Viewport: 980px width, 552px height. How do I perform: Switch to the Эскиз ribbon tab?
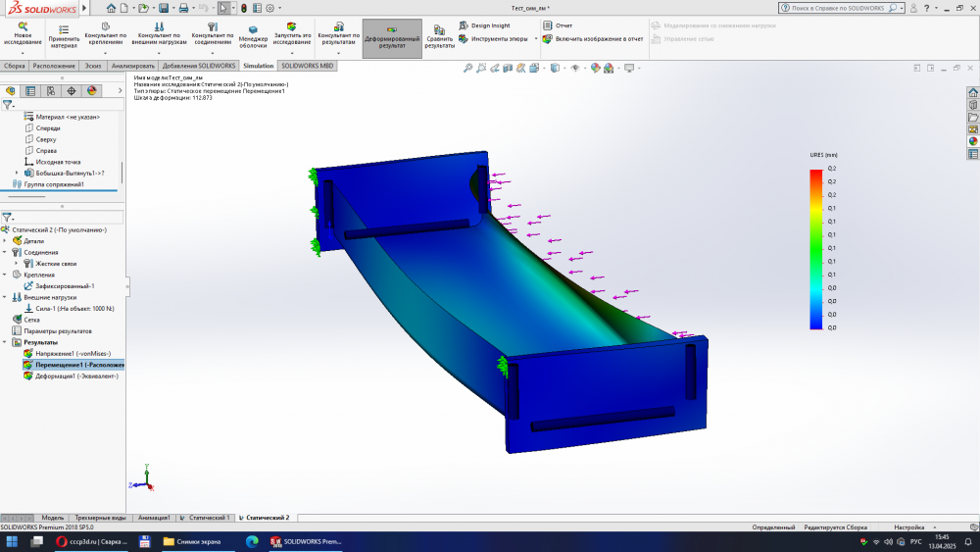(93, 66)
